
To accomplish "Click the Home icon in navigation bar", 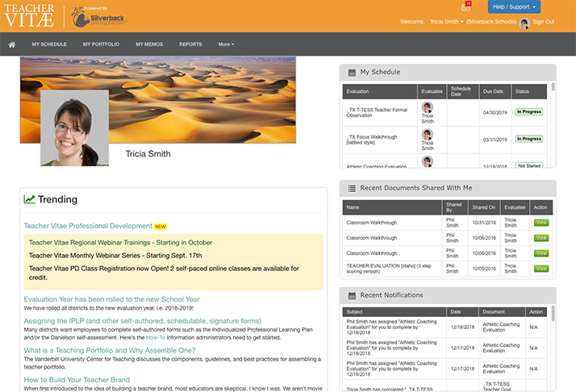I will (11, 44).
